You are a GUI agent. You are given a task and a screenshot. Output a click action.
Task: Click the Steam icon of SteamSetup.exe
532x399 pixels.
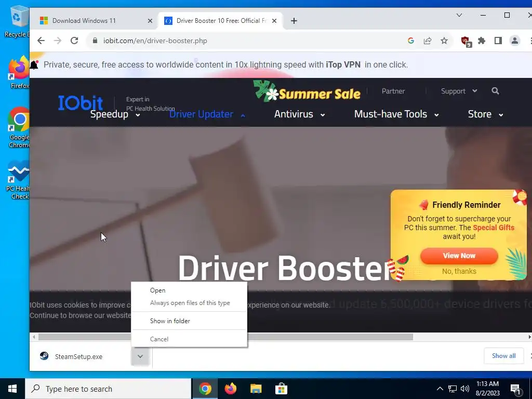(44, 356)
